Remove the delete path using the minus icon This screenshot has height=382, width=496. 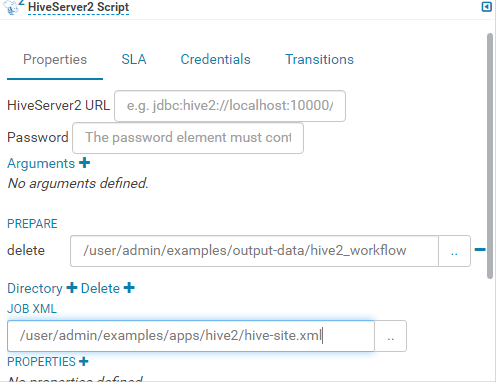(480, 250)
